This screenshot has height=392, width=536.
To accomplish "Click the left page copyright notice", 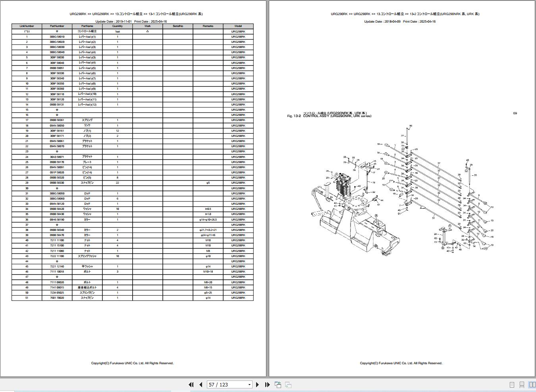I will [132, 363].
